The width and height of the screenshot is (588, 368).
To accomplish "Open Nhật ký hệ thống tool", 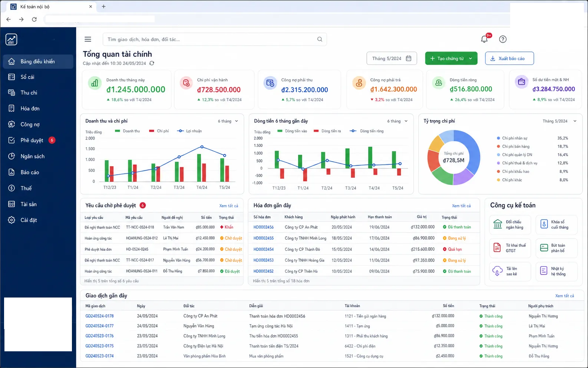I will (x=556, y=271).
